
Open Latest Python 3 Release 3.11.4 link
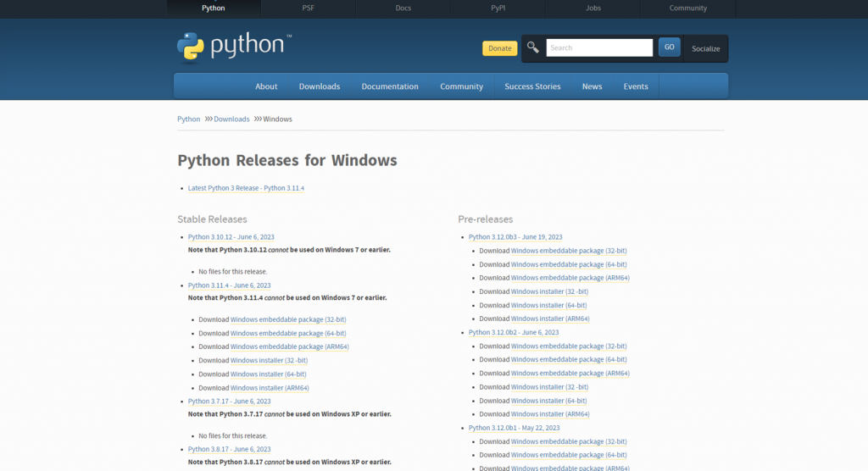tap(246, 188)
